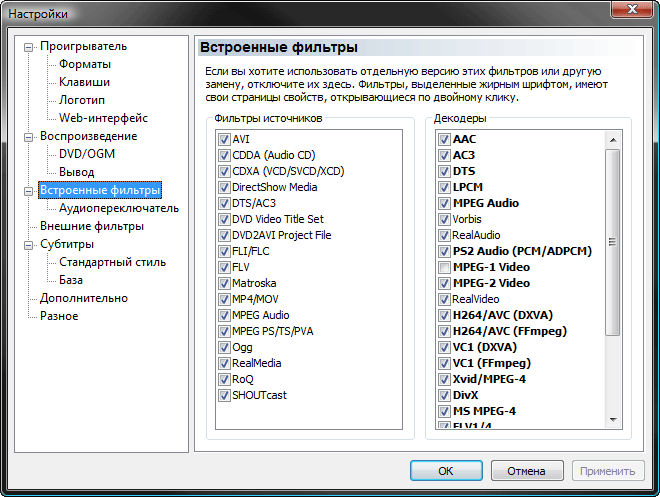660x497 pixels.
Task: Toggle the SHOUTcast source filter checkbox
Action: pyautogui.click(x=224, y=395)
